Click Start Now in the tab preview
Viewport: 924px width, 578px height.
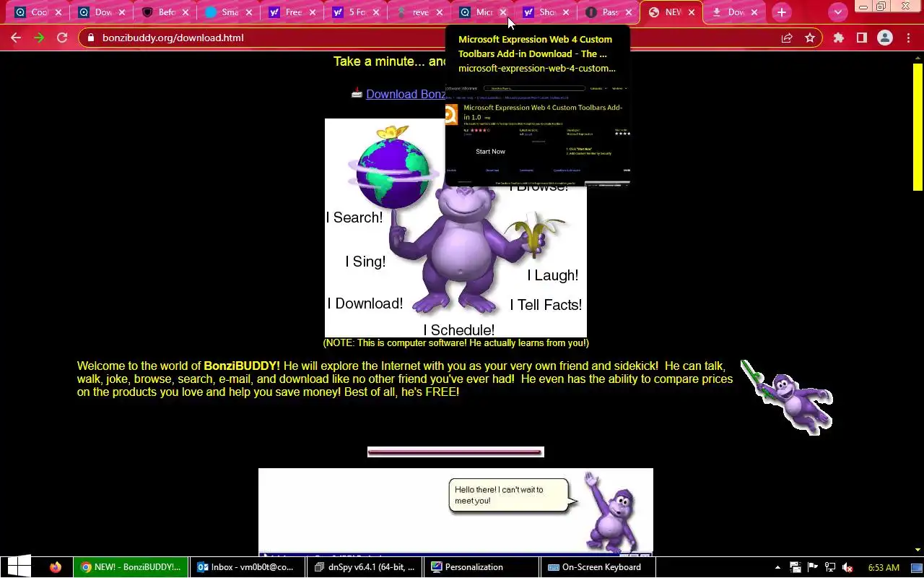coord(490,152)
